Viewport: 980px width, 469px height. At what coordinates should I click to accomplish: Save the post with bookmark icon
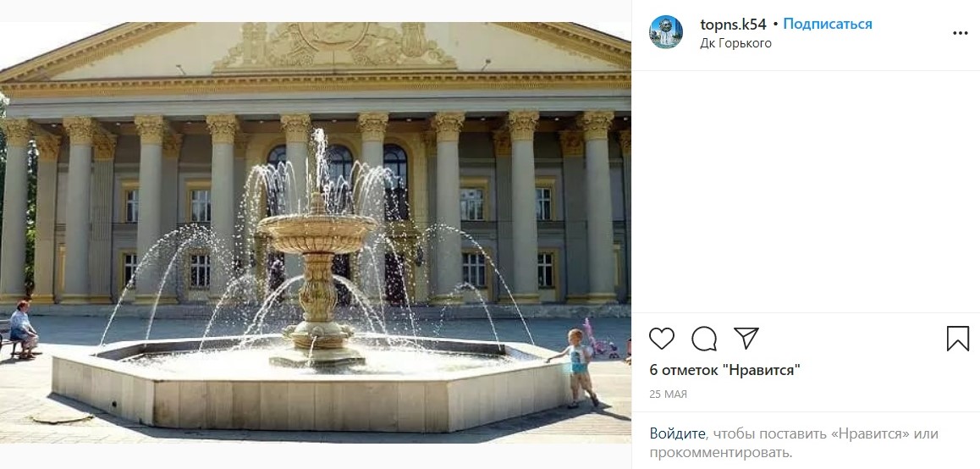[x=957, y=339]
